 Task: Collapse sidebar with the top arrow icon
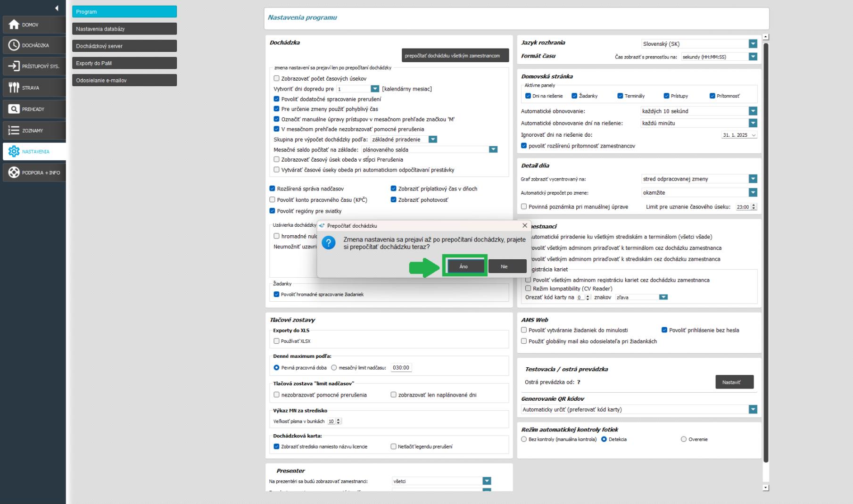click(57, 8)
